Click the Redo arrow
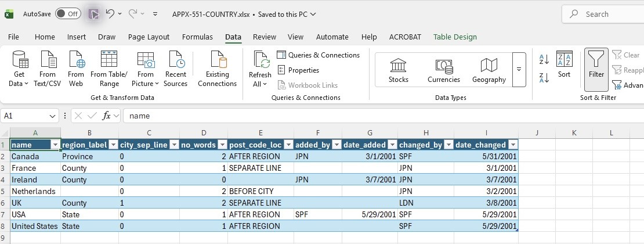Screen dimensions: 644x244 tap(132, 13)
